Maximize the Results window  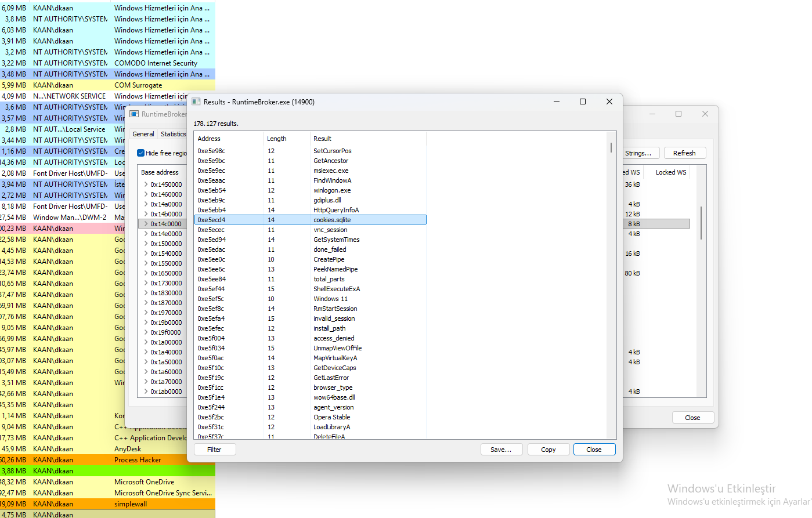583,102
